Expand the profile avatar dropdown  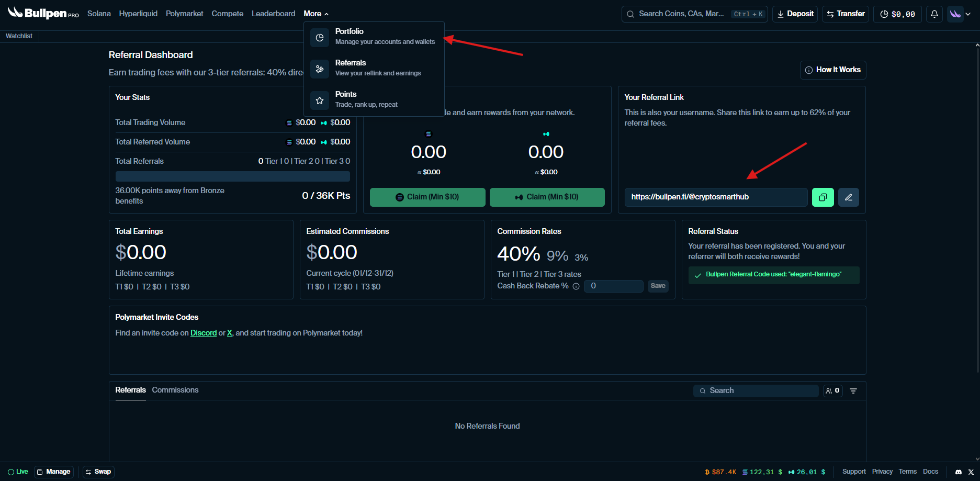click(960, 14)
